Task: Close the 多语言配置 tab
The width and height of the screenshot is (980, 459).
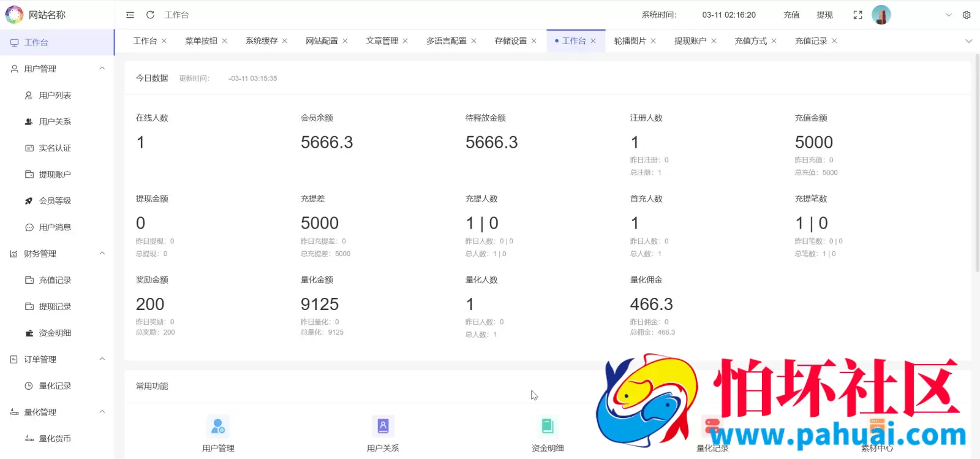Action: (x=474, y=41)
